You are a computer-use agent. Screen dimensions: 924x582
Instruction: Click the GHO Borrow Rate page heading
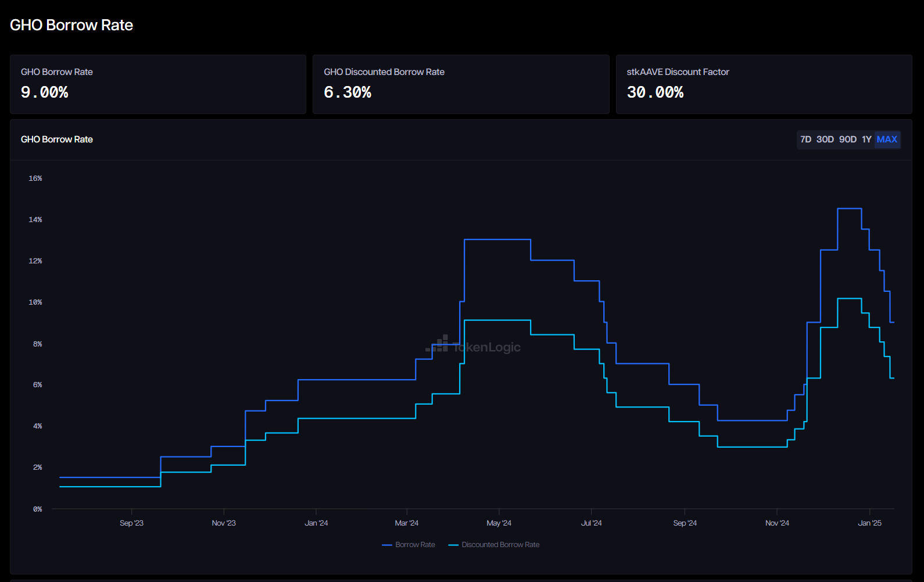(71, 25)
